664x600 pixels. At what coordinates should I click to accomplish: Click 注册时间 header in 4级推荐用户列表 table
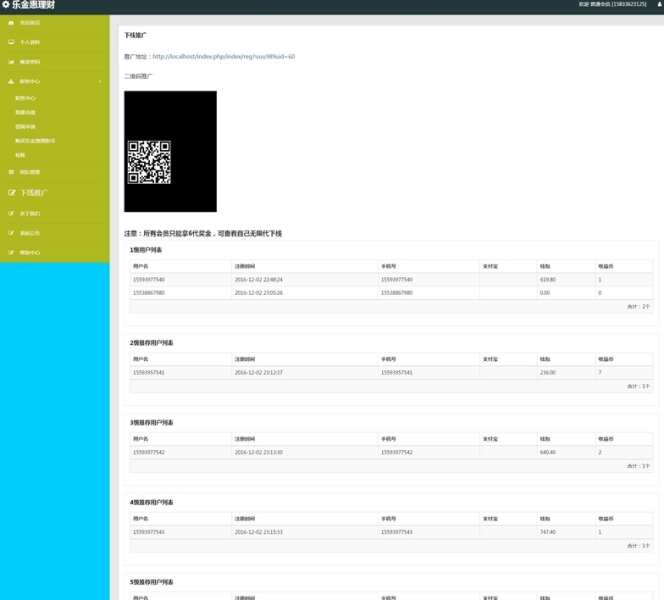point(245,519)
